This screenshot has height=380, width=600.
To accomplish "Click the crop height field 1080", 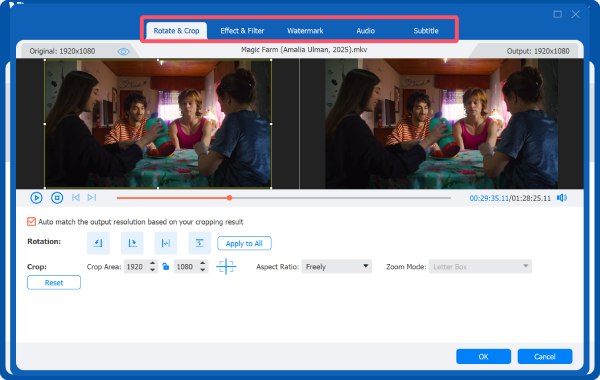I will point(186,267).
